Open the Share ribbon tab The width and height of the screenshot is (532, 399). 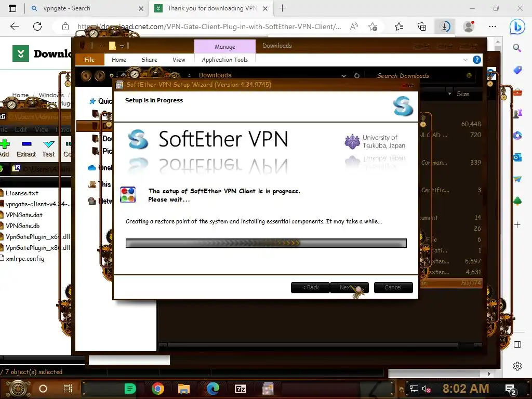click(x=149, y=60)
